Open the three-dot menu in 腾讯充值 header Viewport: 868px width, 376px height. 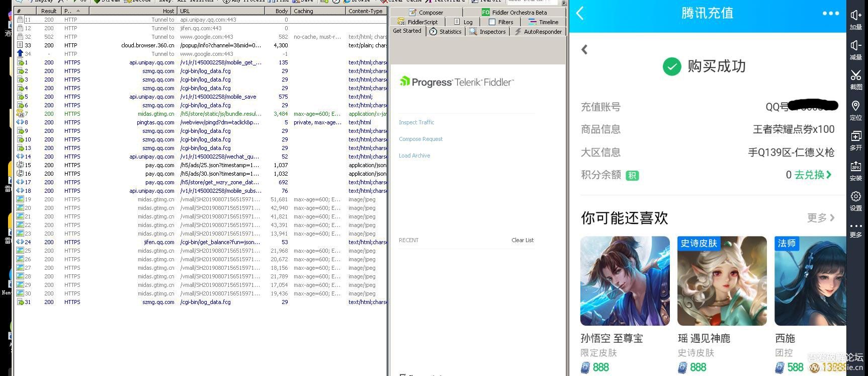tap(830, 14)
